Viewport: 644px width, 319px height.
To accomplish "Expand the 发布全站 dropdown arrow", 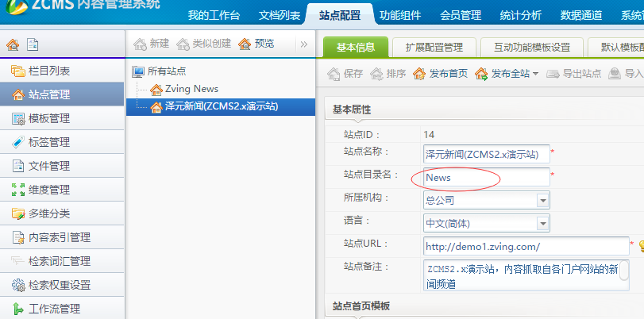I will [x=535, y=74].
